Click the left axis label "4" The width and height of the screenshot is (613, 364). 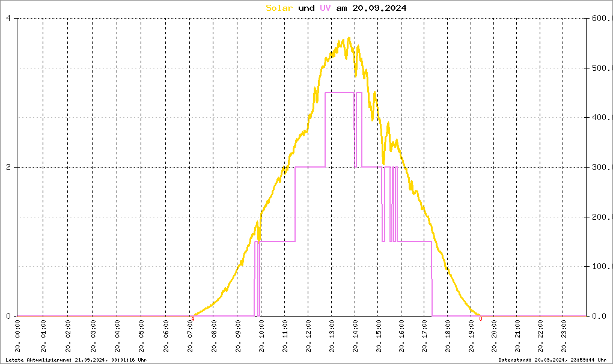point(8,19)
